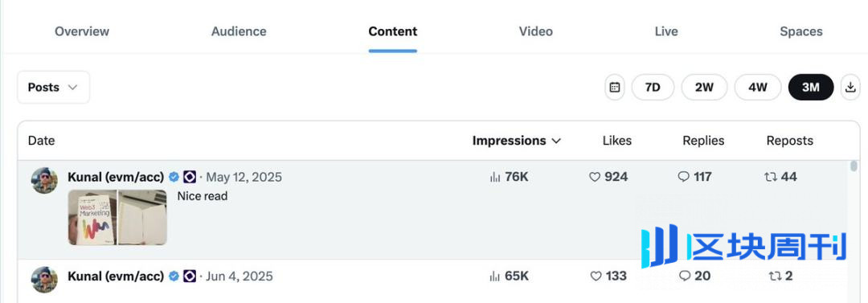Screen dimensions: 868x303
Task: Select the 4W time range
Action: [x=758, y=88]
